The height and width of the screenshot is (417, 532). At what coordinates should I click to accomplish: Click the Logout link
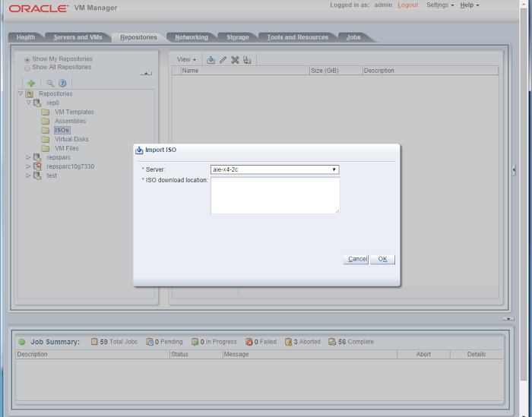click(408, 5)
